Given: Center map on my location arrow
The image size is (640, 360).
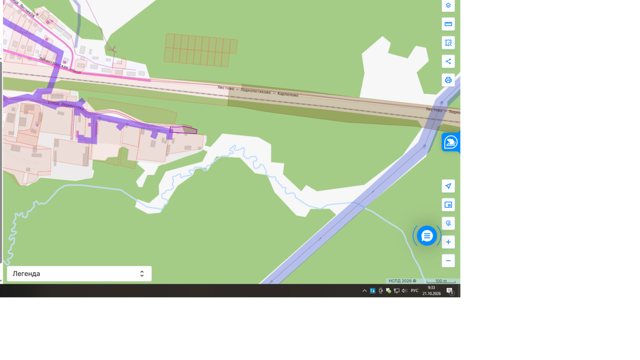Looking at the screenshot, I should pos(448,186).
